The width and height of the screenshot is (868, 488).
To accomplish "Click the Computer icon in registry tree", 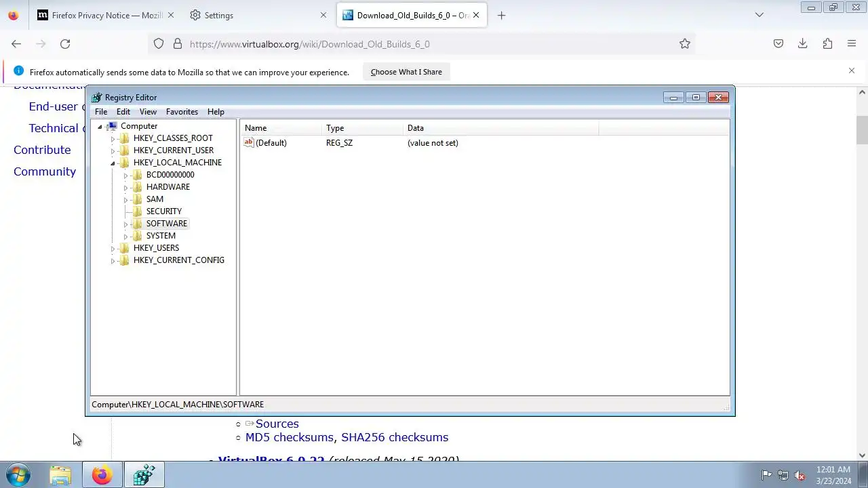I will [113, 126].
